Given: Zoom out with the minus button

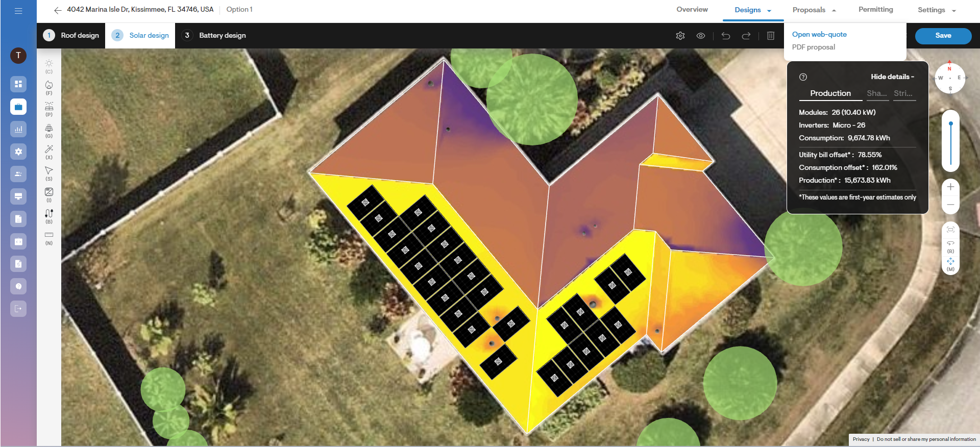Looking at the screenshot, I should click(x=950, y=205).
